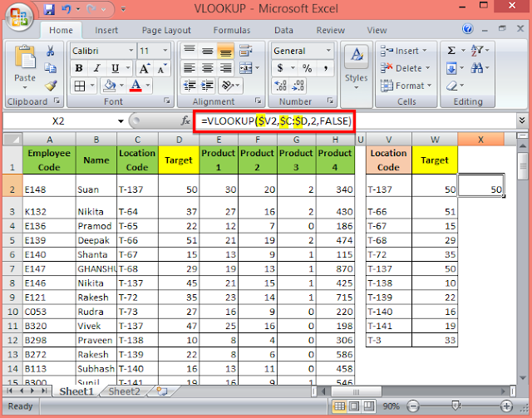Viewport: 532px width, 418px height.
Task: Apply Accounting dollar number format
Action: (280, 68)
